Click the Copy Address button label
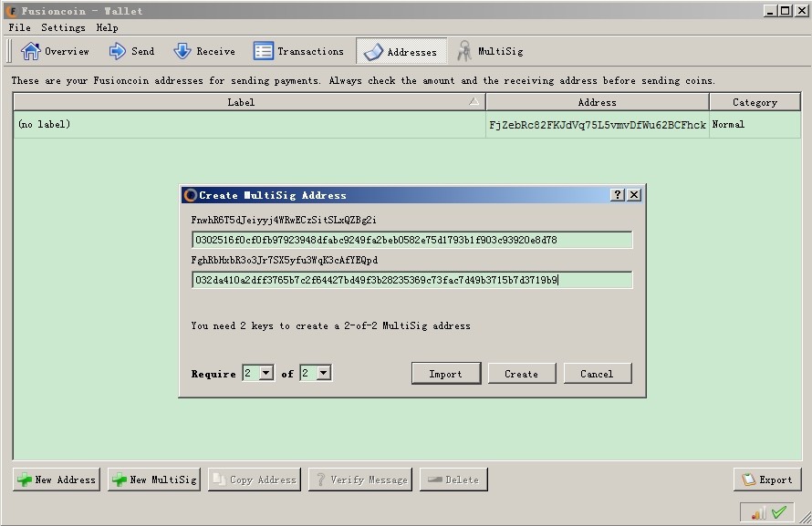Viewport: 812px width, 526px height. pyautogui.click(x=263, y=480)
